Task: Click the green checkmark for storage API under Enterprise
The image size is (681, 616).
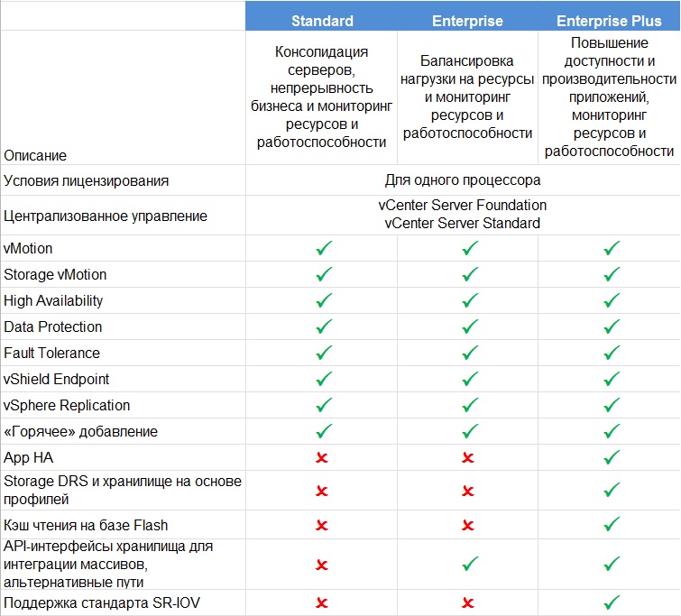Action: (x=470, y=564)
